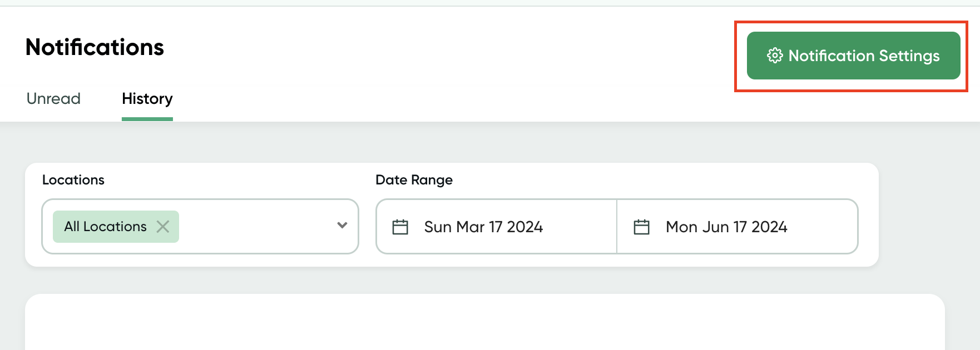This screenshot has width=980, height=350.
Task: Click the gear icon on Notification Settings
Action: [x=775, y=56]
